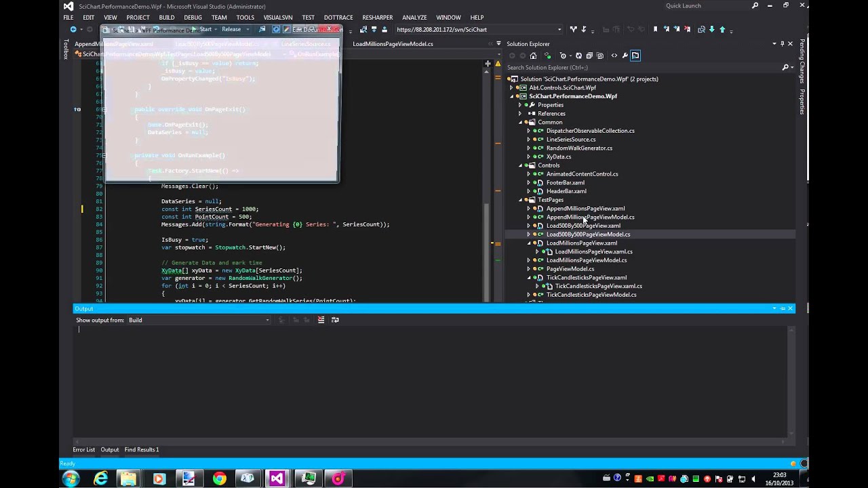
Task: Toggle Preview Selected Items in Solution Explorer
Action: click(x=635, y=56)
